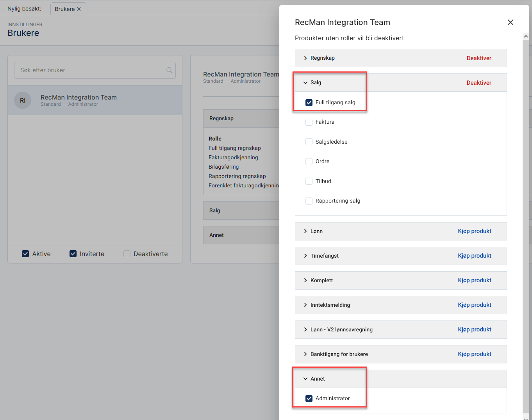The height and width of the screenshot is (420, 532).
Task: Click the RI user avatar
Action: tap(23, 100)
